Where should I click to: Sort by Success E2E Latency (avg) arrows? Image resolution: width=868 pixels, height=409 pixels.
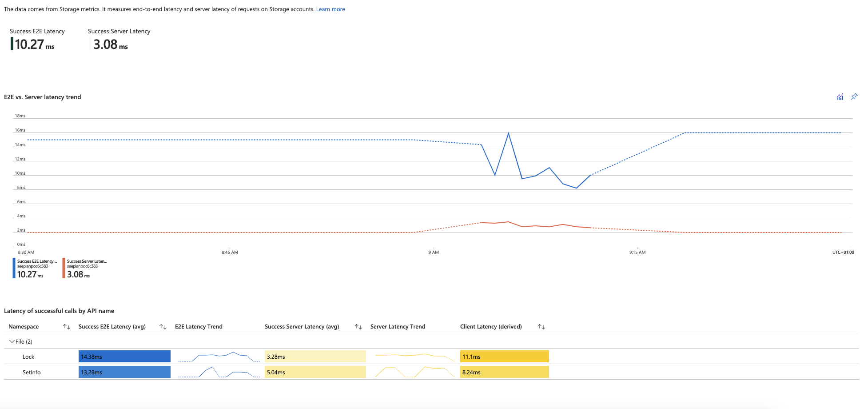click(x=163, y=327)
